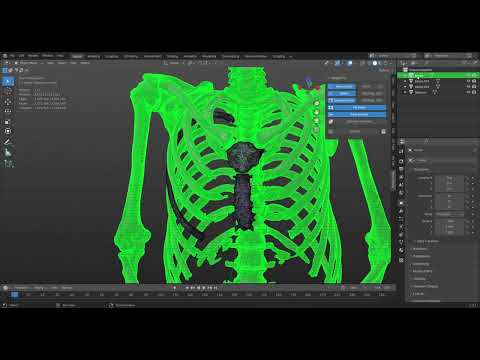The image size is (480, 360).
Task: Open the timeline editor type menu
Action: pyautogui.click(x=6, y=288)
